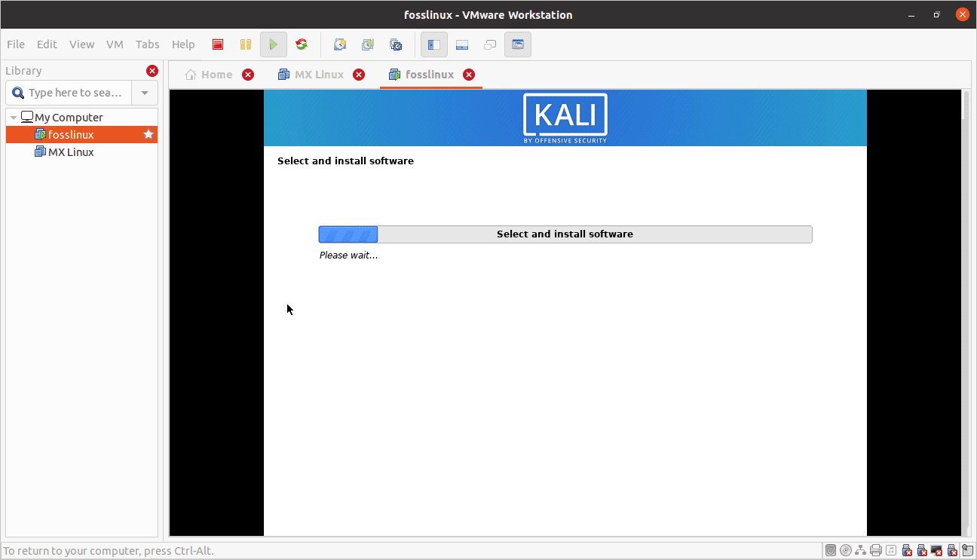Click the CD/DVD drive status icon
Image resolution: width=977 pixels, height=560 pixels.
[x=846, y=550]
